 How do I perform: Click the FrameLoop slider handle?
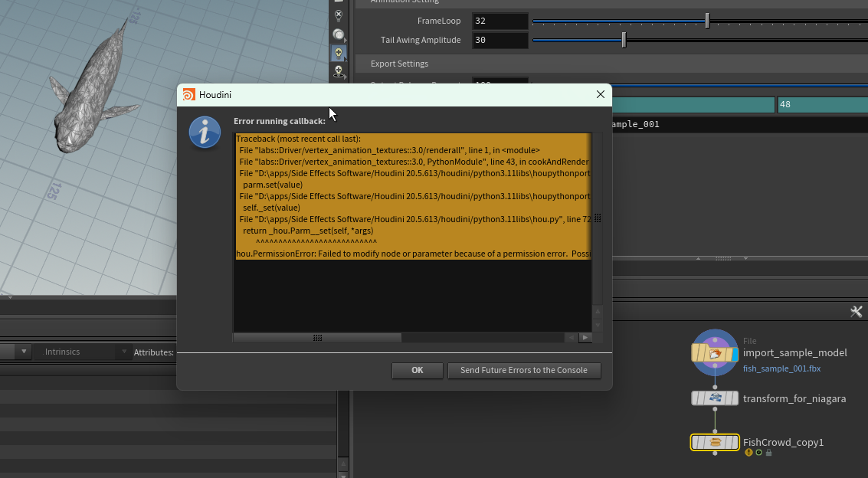[707, 21]
